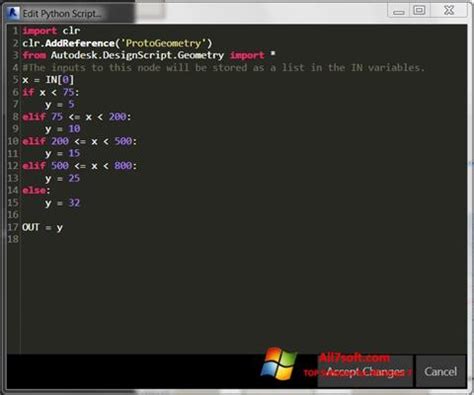Click 'if x < 75:' on line 6
This screenshot has width=474, height=395.
51,92
